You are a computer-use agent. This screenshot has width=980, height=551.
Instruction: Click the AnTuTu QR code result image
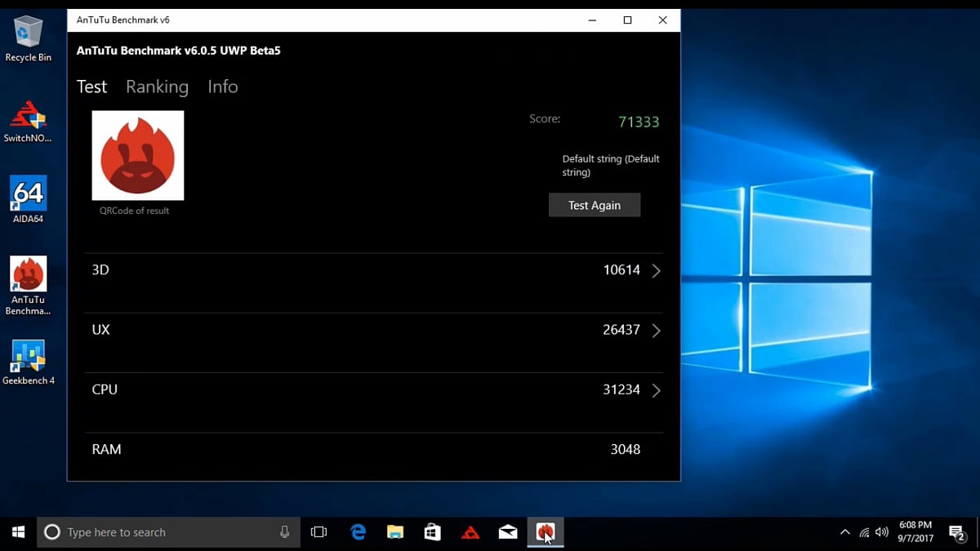click(138, 155)
